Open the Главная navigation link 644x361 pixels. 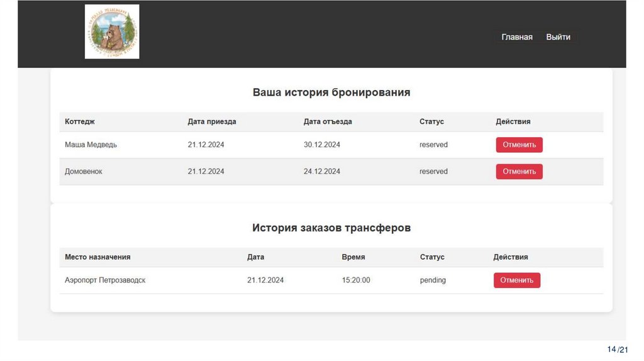click(517, 37)
